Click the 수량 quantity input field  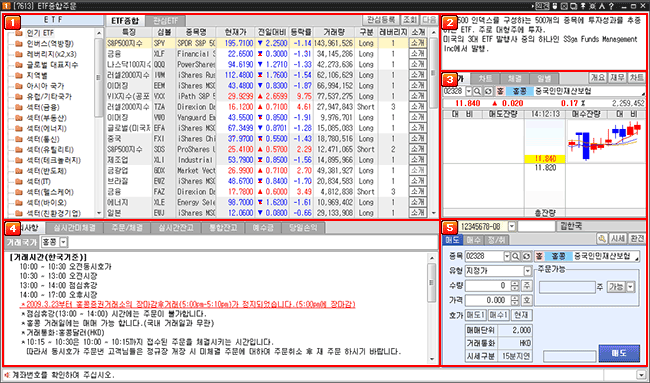[488, 286]
